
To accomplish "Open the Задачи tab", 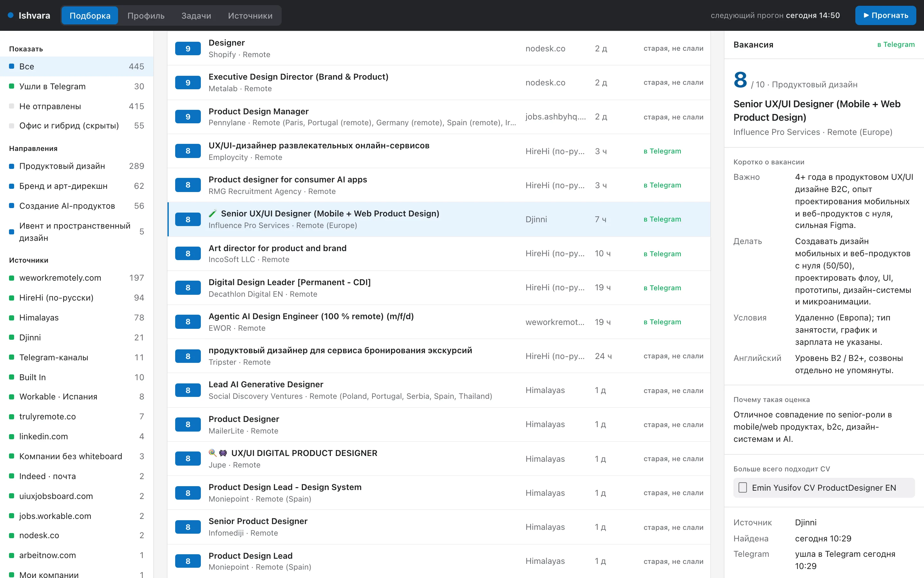I will tap(196, 15).
